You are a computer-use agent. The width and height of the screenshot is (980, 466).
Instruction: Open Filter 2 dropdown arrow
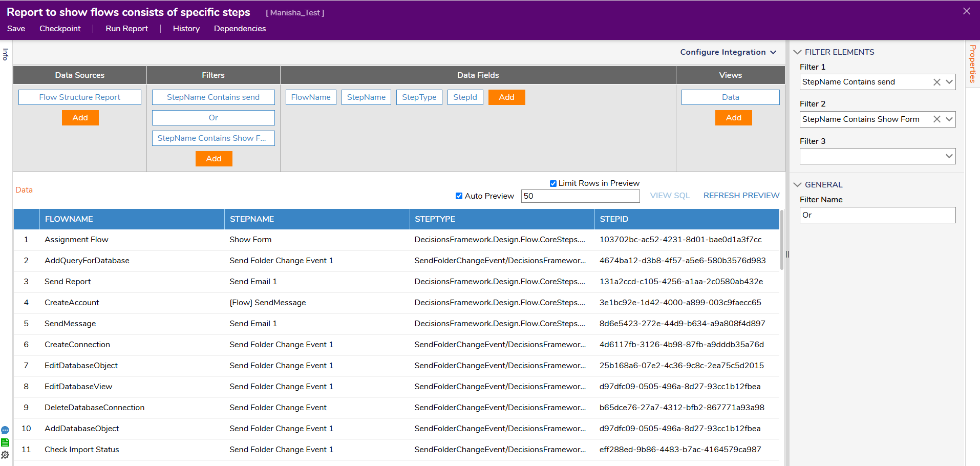pos(949,119)
